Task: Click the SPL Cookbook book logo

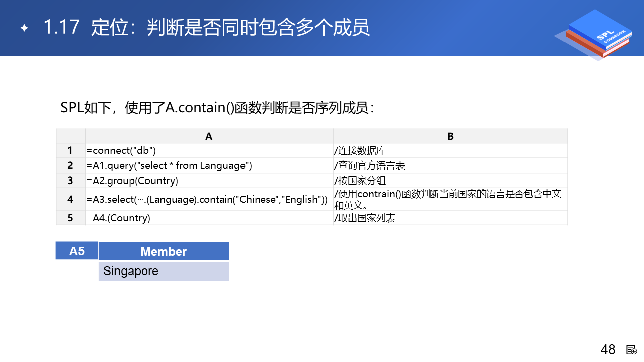Action: tap(593, 34)
